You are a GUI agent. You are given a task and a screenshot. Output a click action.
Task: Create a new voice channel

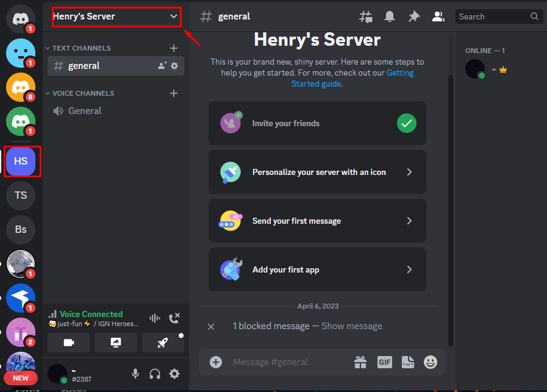click(174, 93)
